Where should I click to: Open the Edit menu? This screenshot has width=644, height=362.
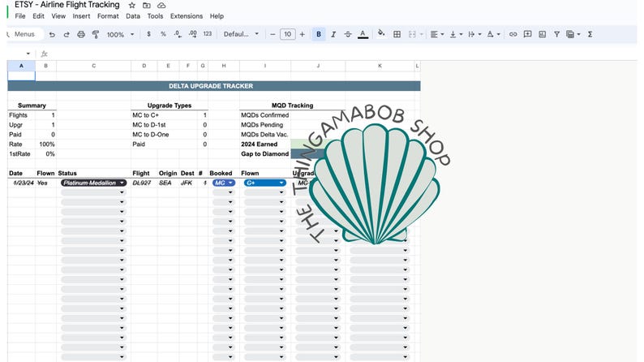pos(38,16)
